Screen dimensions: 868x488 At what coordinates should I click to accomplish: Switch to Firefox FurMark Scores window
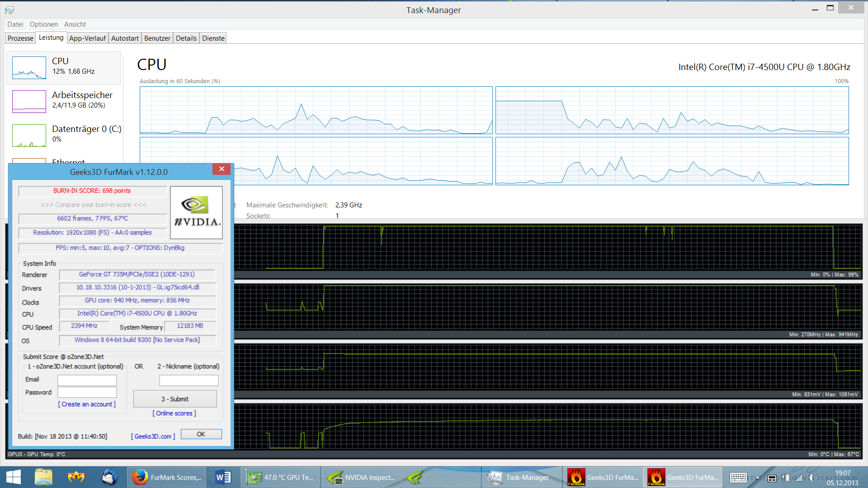(167, 477)
